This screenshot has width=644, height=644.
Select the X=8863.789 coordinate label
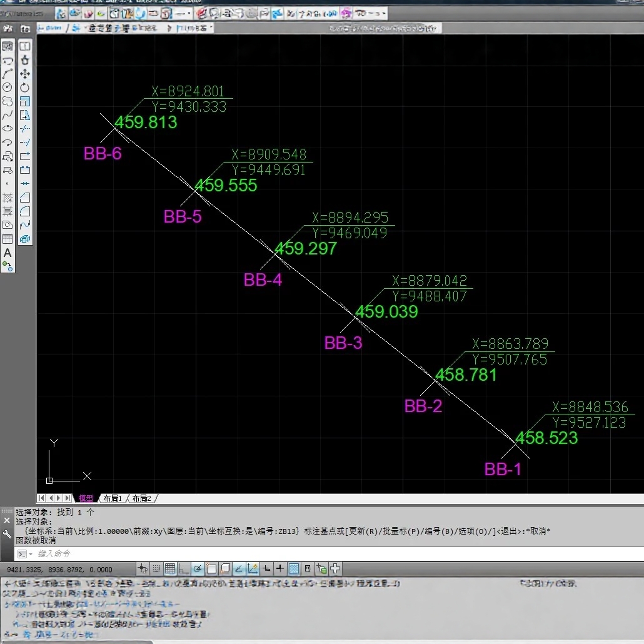coord(510,343)
